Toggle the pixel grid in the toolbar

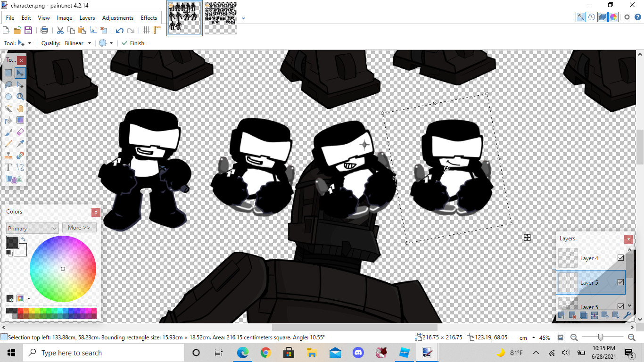(x=146, y=30)
